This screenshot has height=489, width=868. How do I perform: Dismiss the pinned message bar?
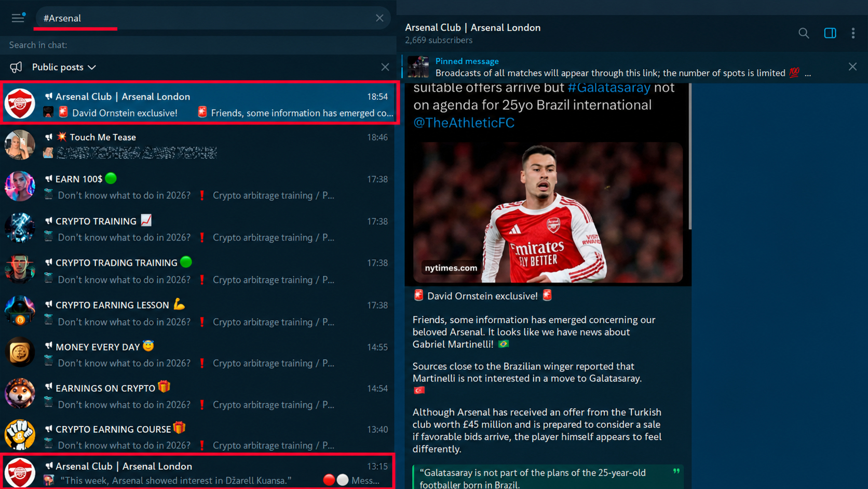click(x=852, y=67)
